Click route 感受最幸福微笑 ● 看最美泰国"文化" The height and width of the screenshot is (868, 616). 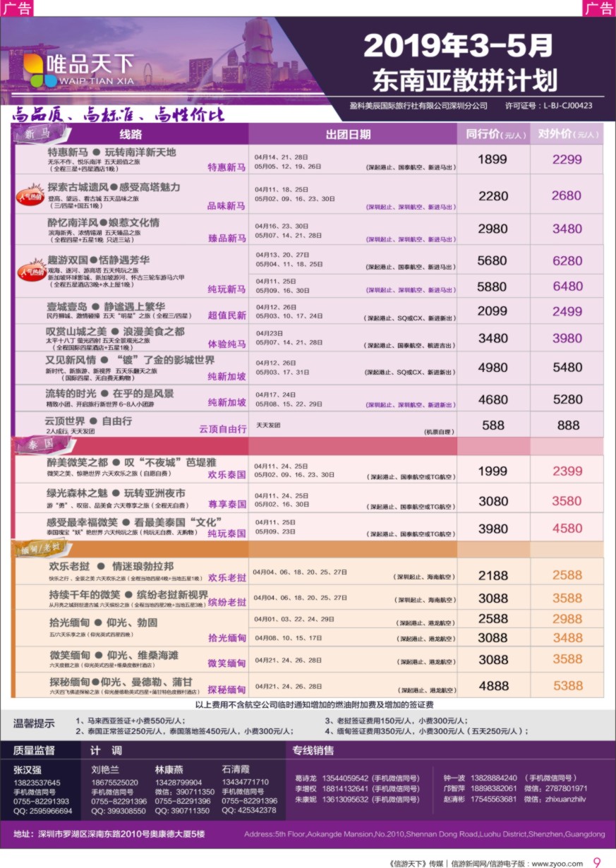tap(135, 522)
